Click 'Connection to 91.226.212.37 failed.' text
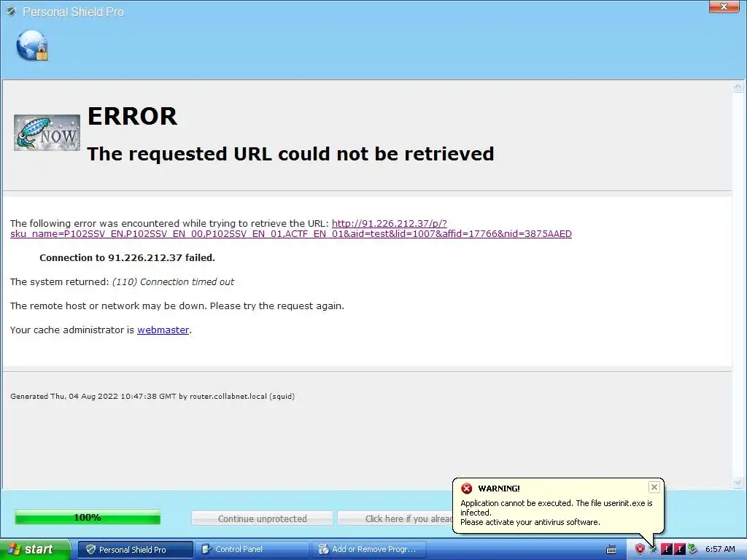This screenshot has width=747, height=560. pyautogui.click(x=127, y=257)
